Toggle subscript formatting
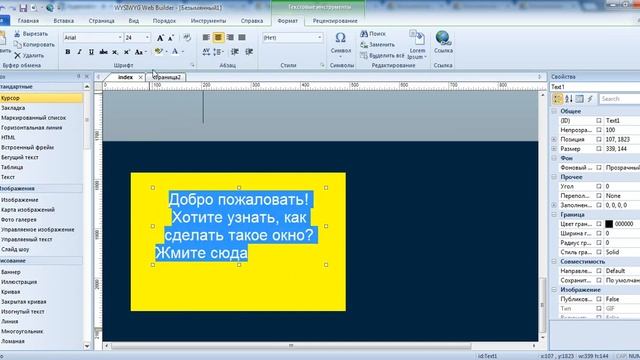Image resolution: width=640 pixels, height=360 pixels. coord(115,52)
